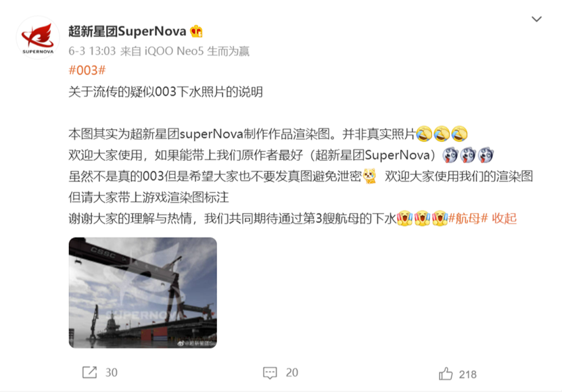Click the first laughing-crying emoji

click(x=424, y=134)
